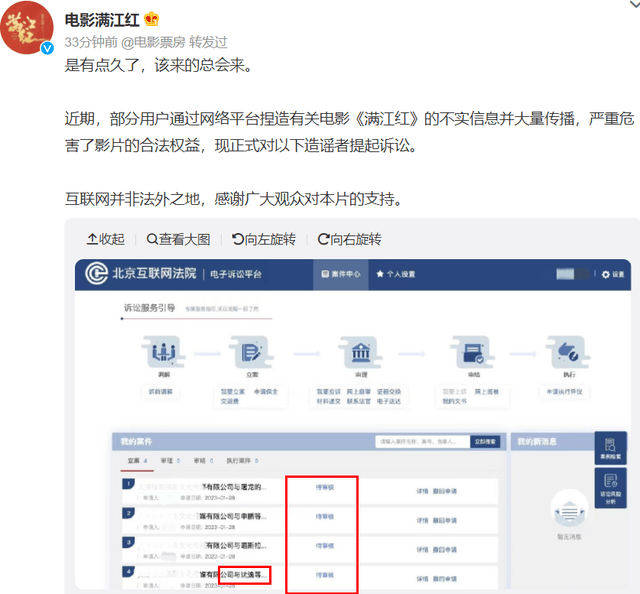This screenshot has width=640, height=594.
Task: Click the case title ending 有限公司与申鹏等
Action: point(202,516)
